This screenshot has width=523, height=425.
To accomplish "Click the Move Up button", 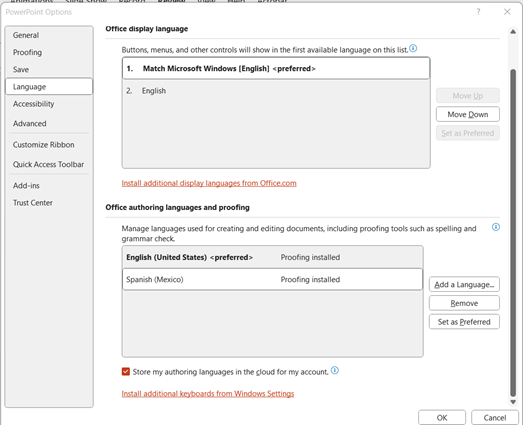I will pyautogui.click(x=468, y=96).
